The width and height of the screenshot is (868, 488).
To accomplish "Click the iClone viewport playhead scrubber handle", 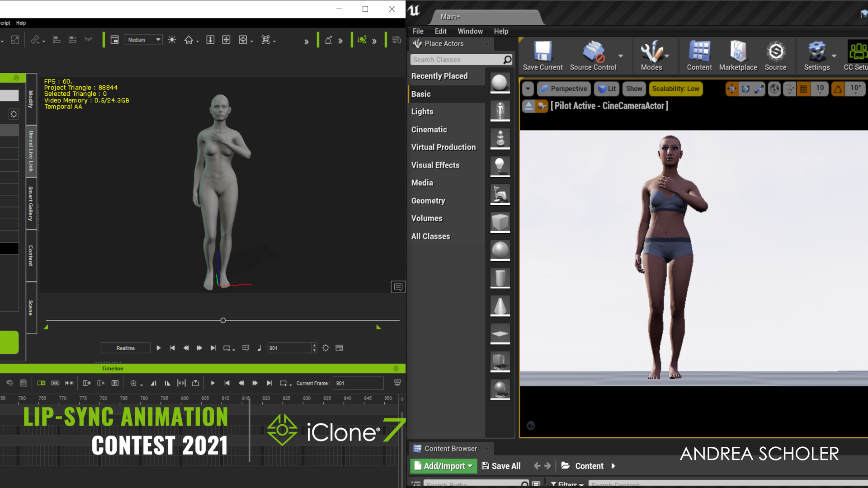I will click(223, 320).
